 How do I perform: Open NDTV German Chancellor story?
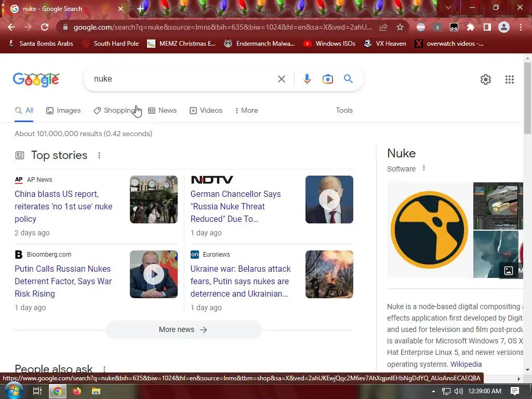click(x=235, y=206)
